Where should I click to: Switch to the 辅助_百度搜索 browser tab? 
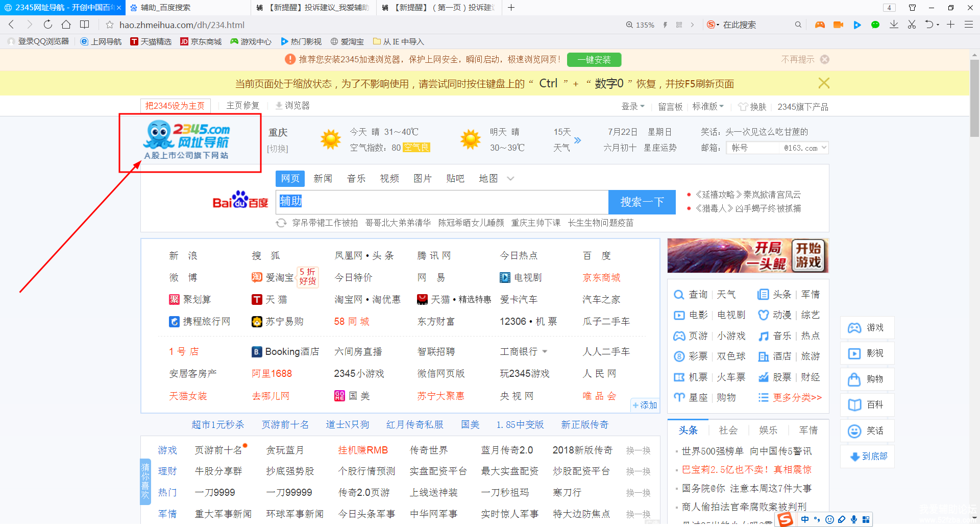point(188,8)
